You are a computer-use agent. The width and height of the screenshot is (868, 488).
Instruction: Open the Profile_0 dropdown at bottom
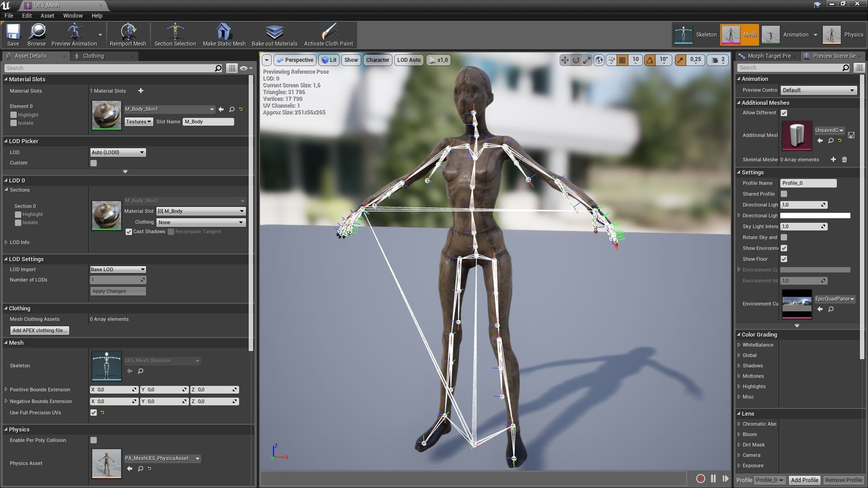770,480
